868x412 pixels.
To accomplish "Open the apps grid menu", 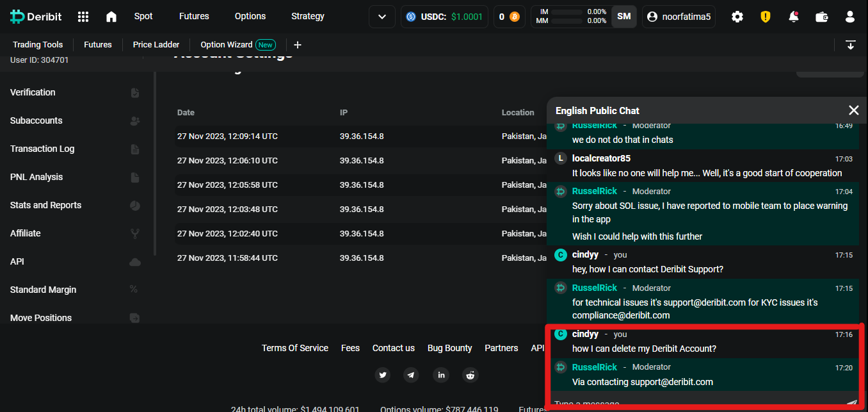I will click(x=83, y=17).
